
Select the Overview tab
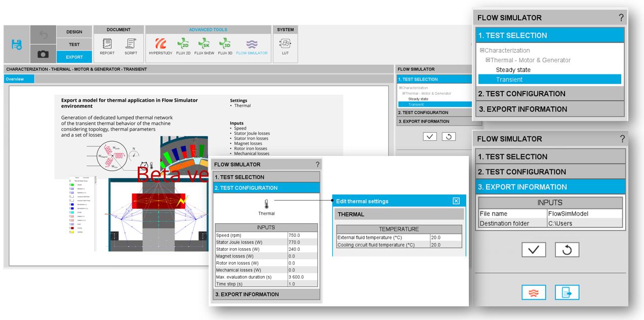pos(19,79)
